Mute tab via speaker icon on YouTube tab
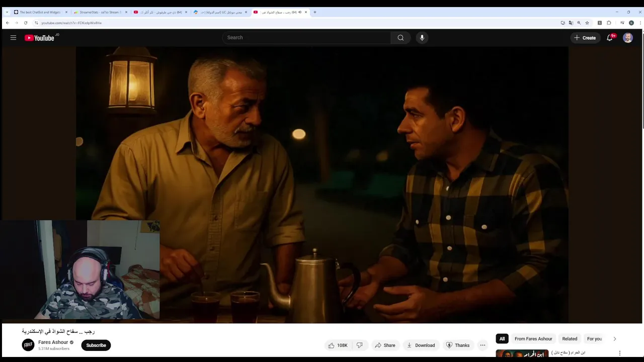Screen dimensions: 644x362 (300, 12)
